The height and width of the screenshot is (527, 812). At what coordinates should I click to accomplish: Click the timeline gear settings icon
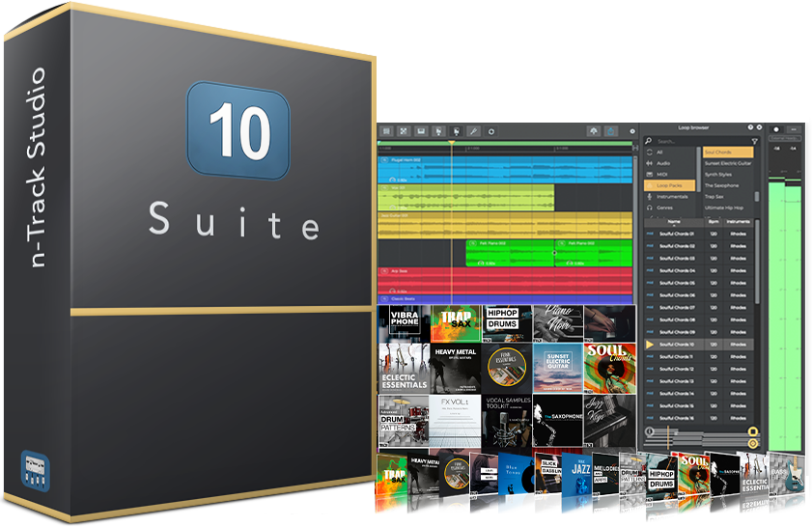(631, 131)
